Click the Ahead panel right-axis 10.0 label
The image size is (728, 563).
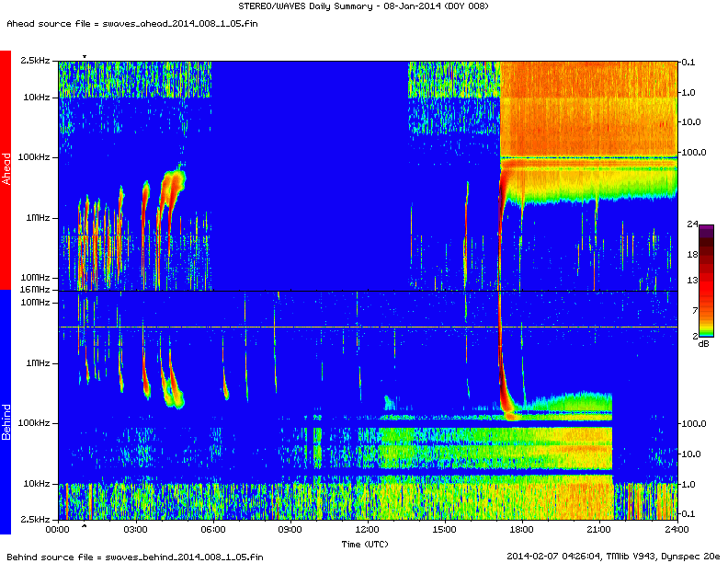click(691, 121)
